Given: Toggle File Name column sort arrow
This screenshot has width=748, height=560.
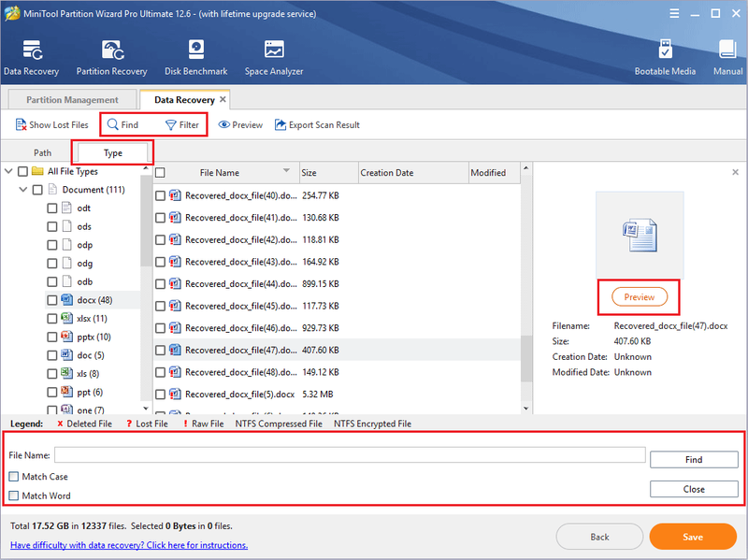Looking at the screenshot, I should pos(286,170).
